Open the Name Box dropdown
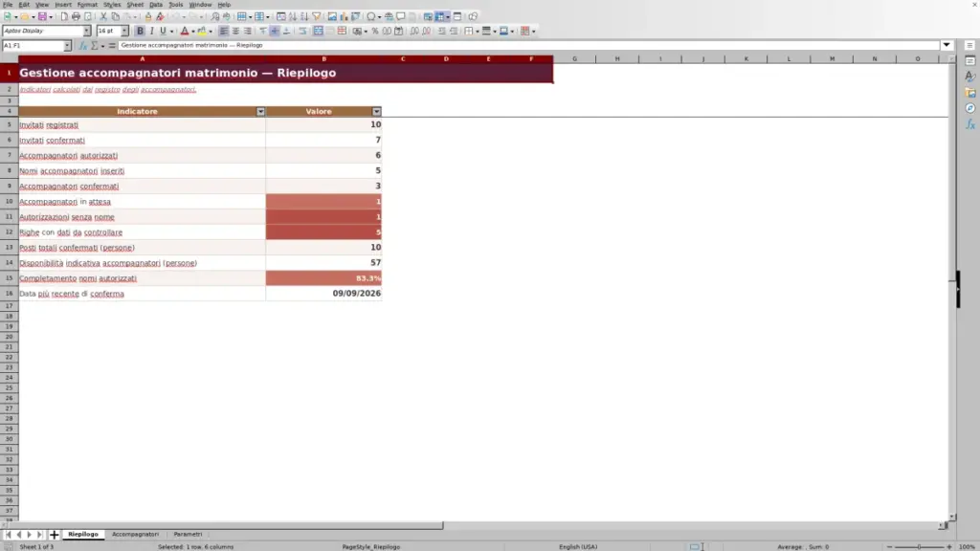Screen dimensions: 980x551 click(x=67, y=46)
